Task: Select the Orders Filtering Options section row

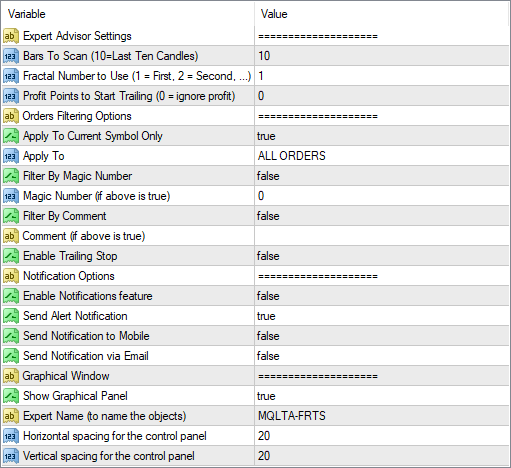Action: [x=255, y=116]
